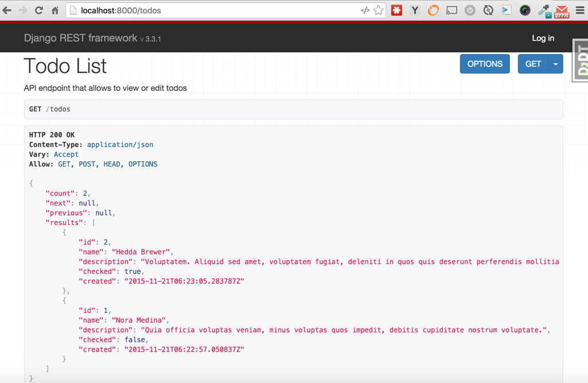588x383 pixels.
Task: Click the blue GET button
Action: coord(533,64)
